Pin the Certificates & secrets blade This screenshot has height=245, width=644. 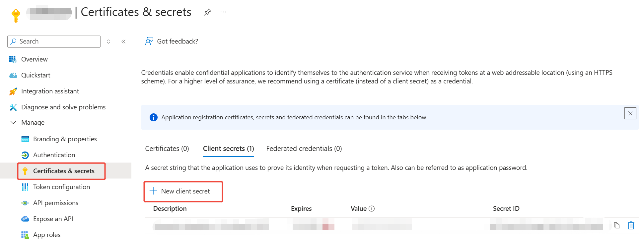coord(207,12)
